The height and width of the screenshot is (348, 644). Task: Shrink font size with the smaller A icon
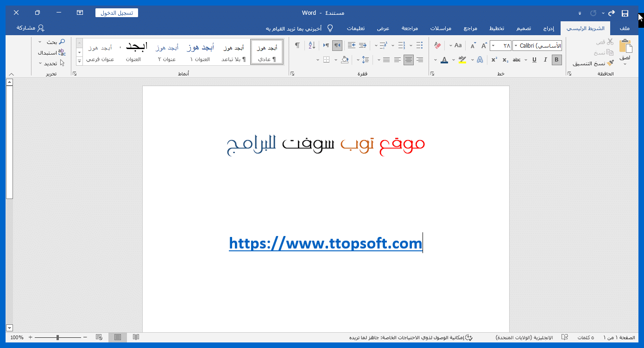tap(473, 45)
